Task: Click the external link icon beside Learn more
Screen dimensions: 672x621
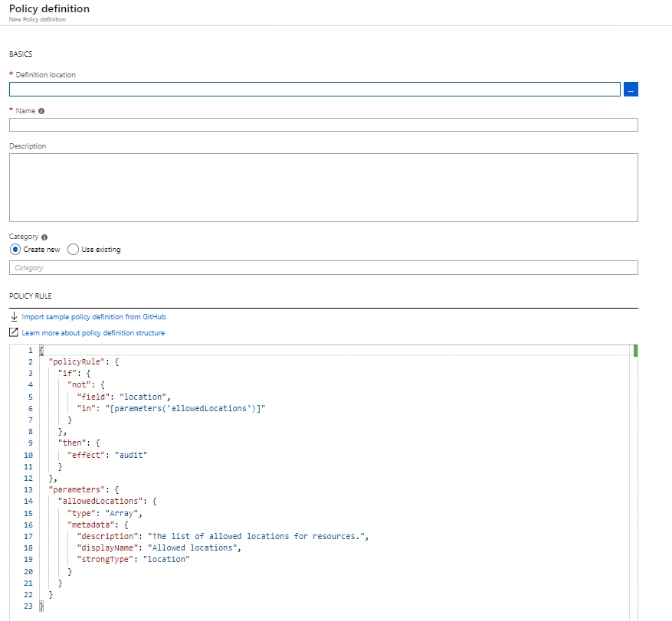Action: pyautogui.click(x=14, y=332)
